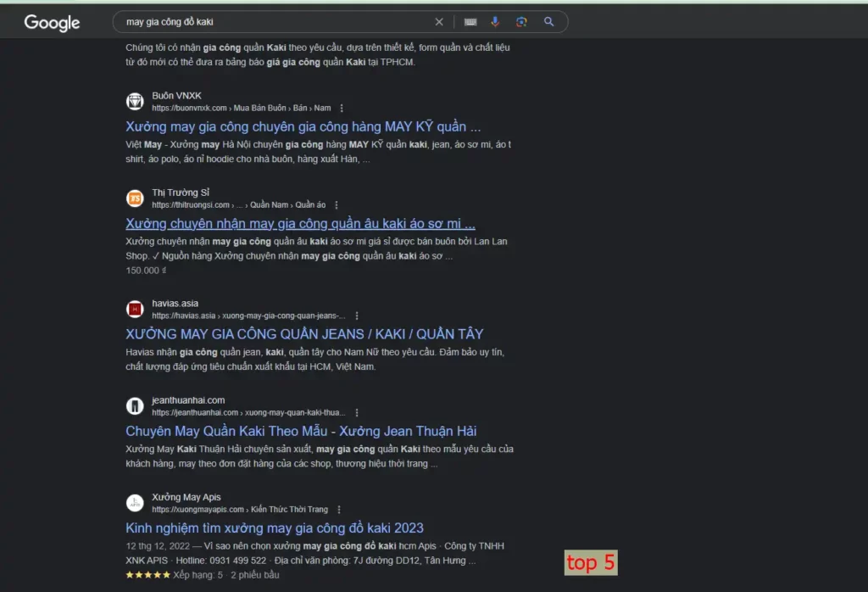Click the havias.asia breadcrumb URL
Viewport: 868px width, 592px height.
click(x=248, y=316)
